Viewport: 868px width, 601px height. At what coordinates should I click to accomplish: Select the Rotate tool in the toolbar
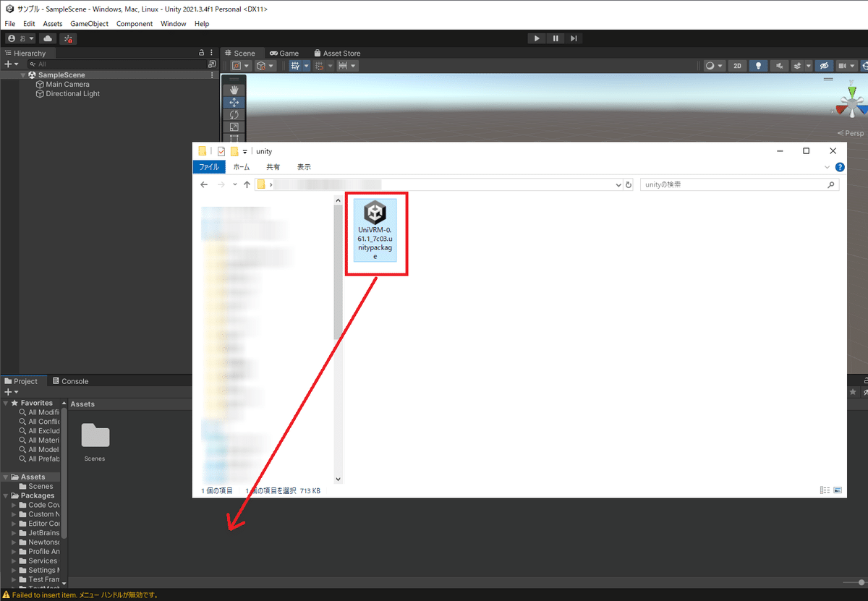coord(234,115)
